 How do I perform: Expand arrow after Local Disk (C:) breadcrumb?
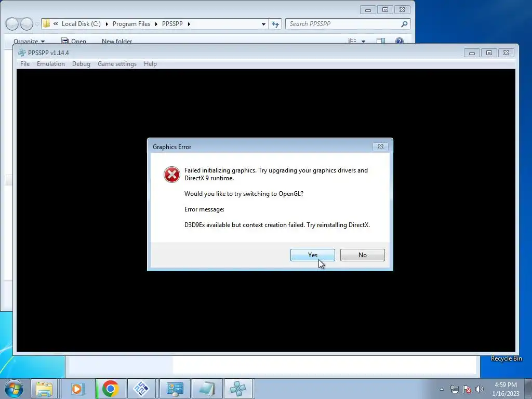[107, 24]
